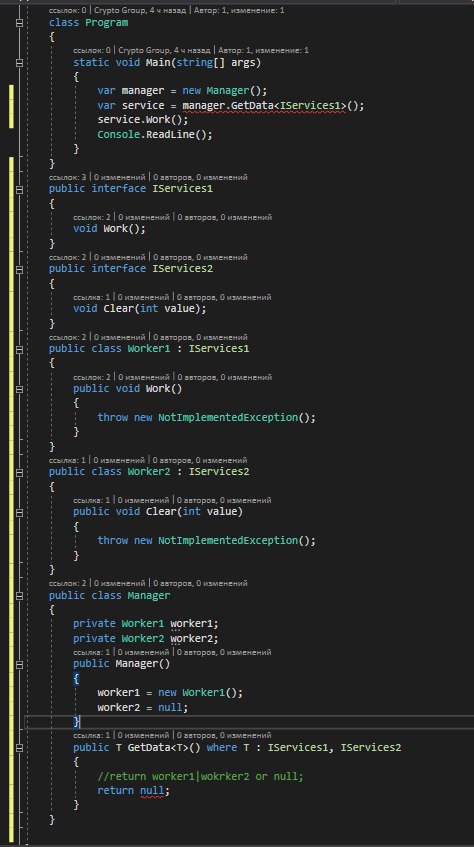Open '0 изменений' CodeLens above interface IServices1
The image size is (474, 847).
click(x=119, y=177)
